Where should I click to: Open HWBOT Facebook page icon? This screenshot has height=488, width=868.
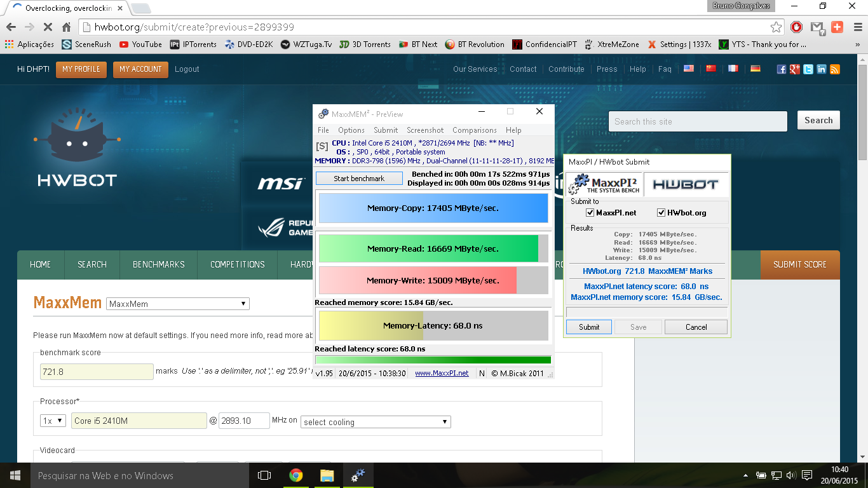[782, 69]
